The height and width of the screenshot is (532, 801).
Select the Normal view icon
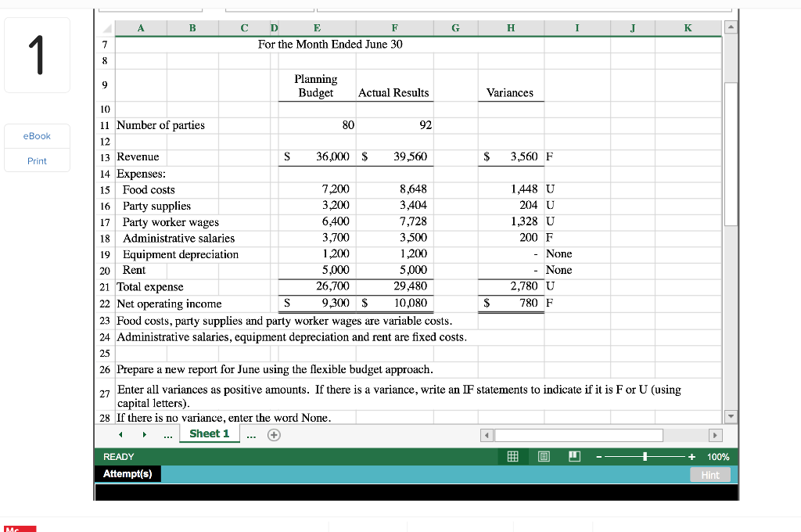coord(512,456)
